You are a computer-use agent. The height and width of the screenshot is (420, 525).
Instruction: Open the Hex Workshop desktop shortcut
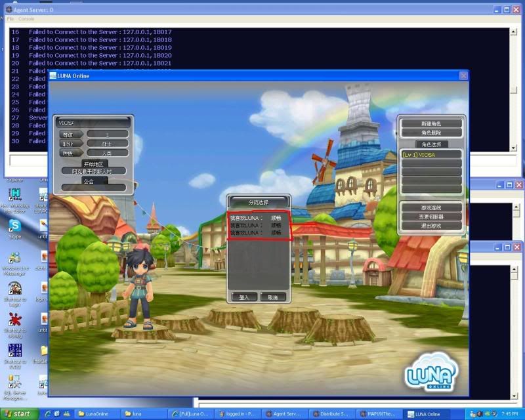pyautogui.click(x=14, y=195)
